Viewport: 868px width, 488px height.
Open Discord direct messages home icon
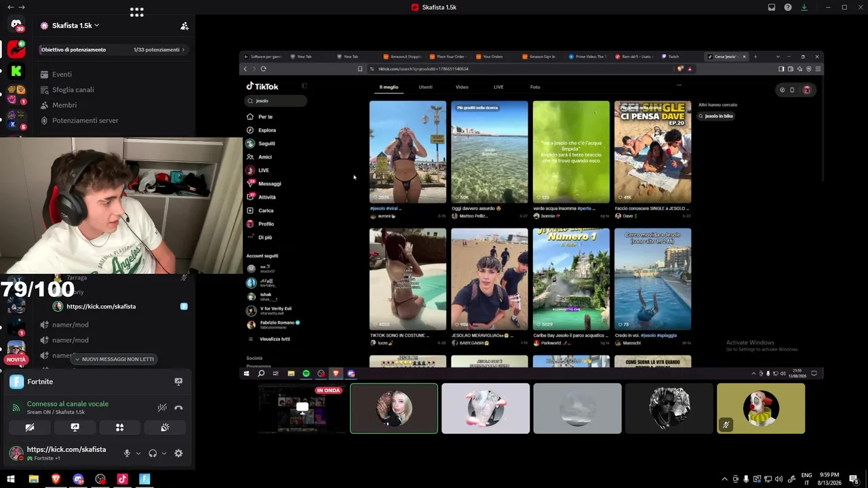coord(16,25)
